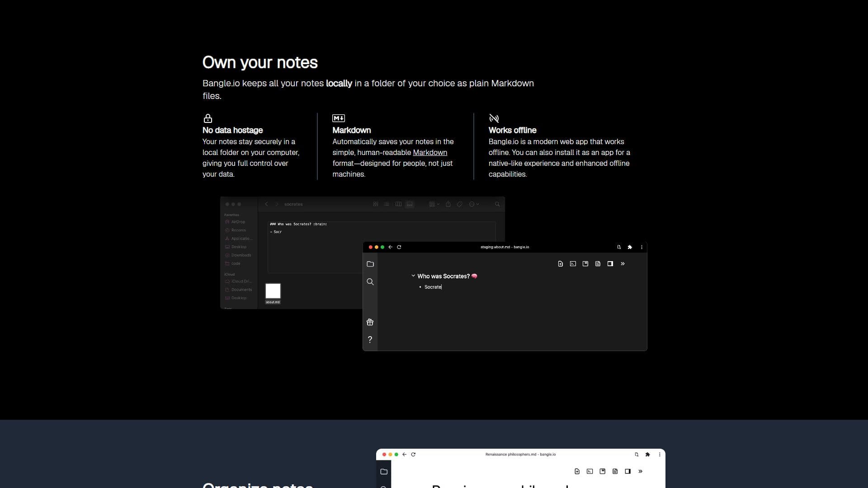Expand the double-chevron in dark bangle toolbar

click(x=623, y=264)
